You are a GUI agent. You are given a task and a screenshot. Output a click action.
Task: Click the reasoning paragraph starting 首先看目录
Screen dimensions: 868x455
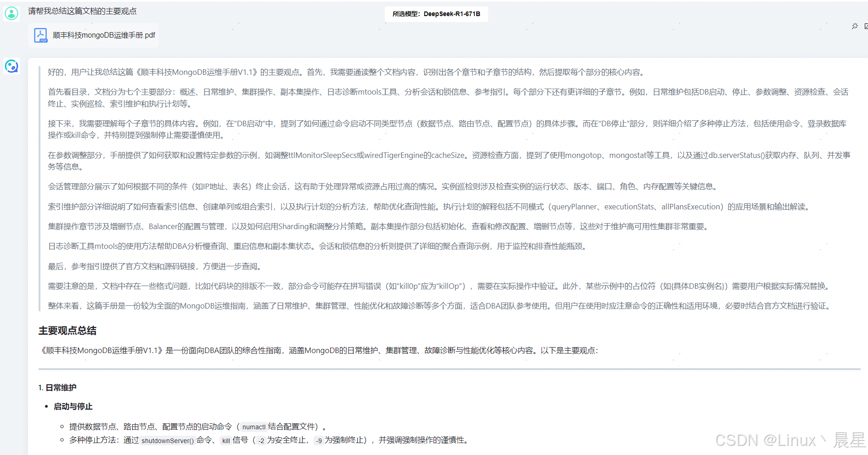pos(448,98)
